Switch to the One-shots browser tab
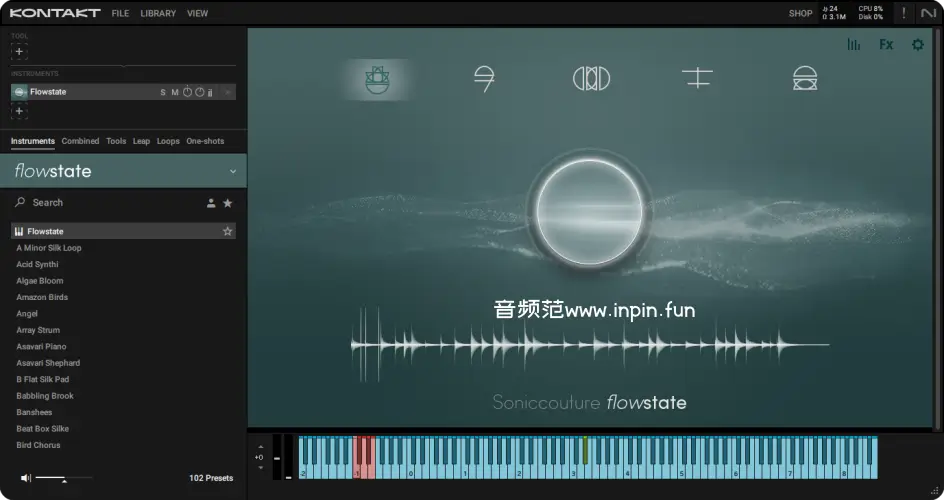 pyautogui.click(x=205, y=141)
